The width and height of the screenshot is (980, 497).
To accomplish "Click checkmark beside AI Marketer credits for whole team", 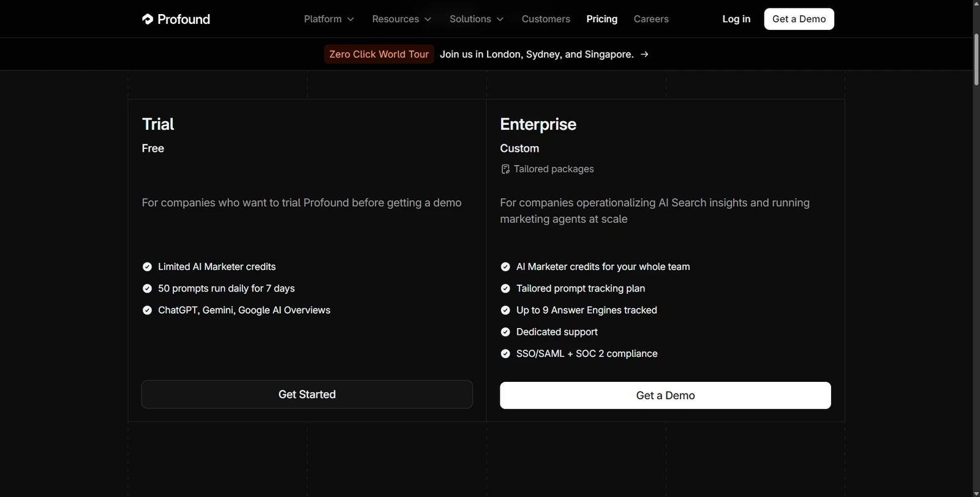I will pyautogui.click(x=505, y=267).
